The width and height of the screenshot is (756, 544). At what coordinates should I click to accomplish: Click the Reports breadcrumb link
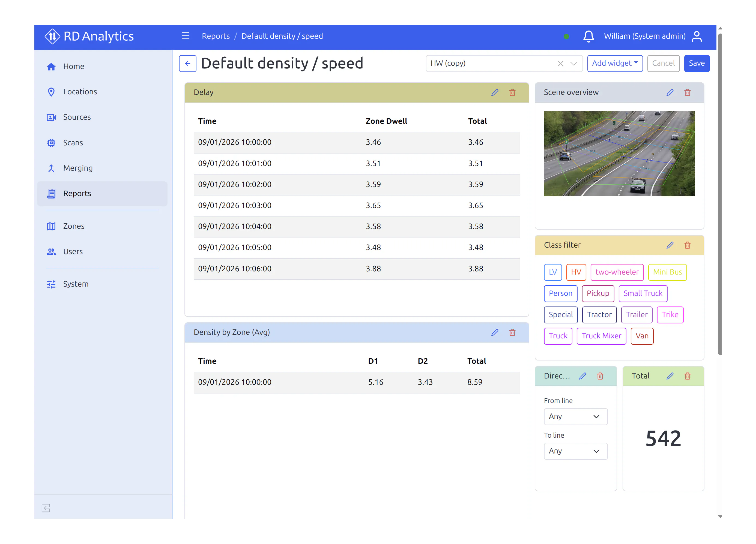[x=216, y=36]
